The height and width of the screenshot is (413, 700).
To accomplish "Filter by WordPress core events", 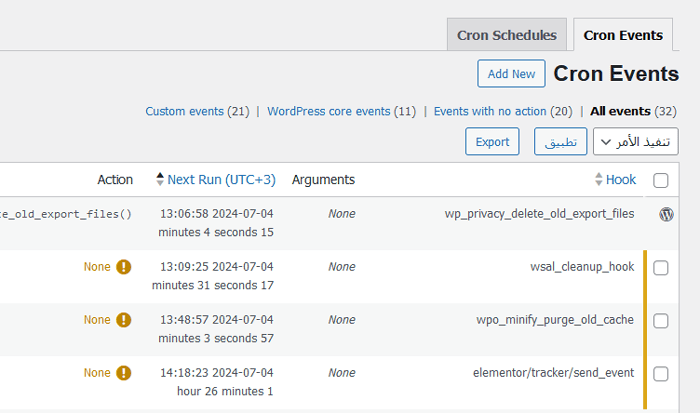I will pyautogui.click(x=341, y=111).
